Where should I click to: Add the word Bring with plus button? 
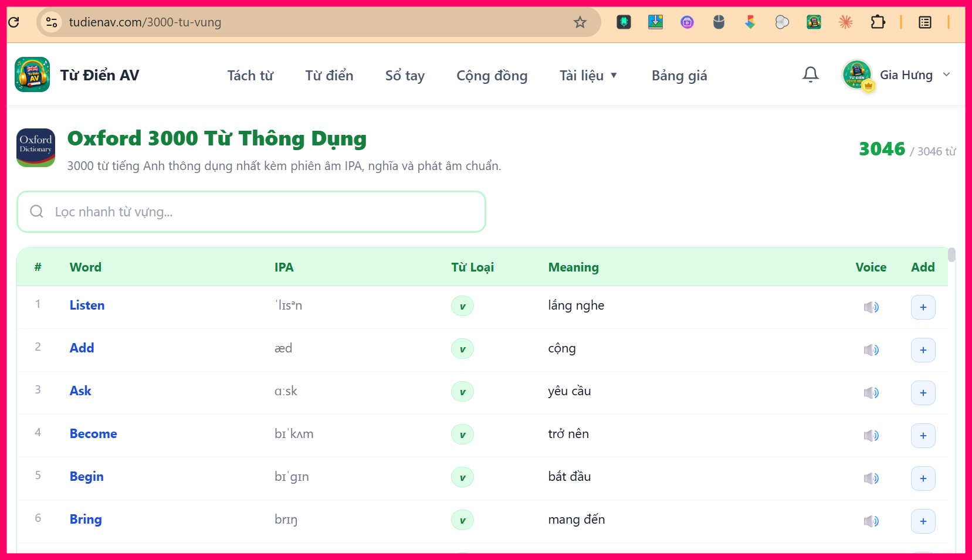pyautogui.click(x=923, y=521)
